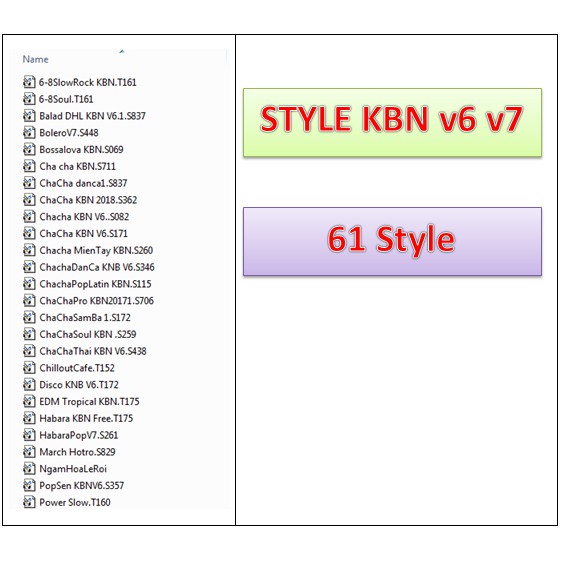Click file icon for Habara KBN Free.T175

pyautogui.click(x=29, y=418)
